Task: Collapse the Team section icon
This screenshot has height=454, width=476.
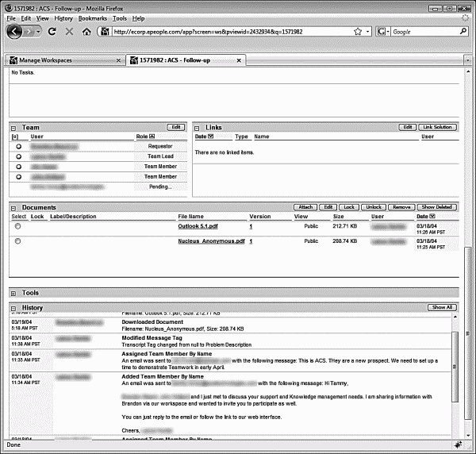Action: click(14, 127)
